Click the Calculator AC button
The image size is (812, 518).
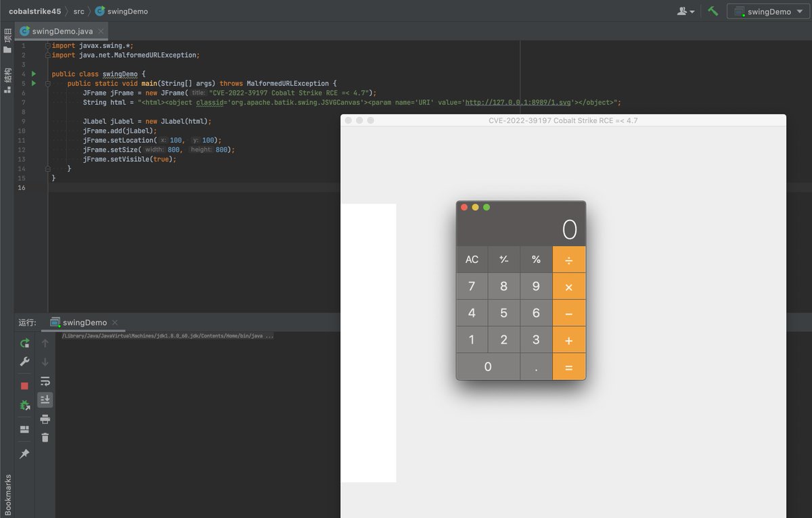pos(472,260)
